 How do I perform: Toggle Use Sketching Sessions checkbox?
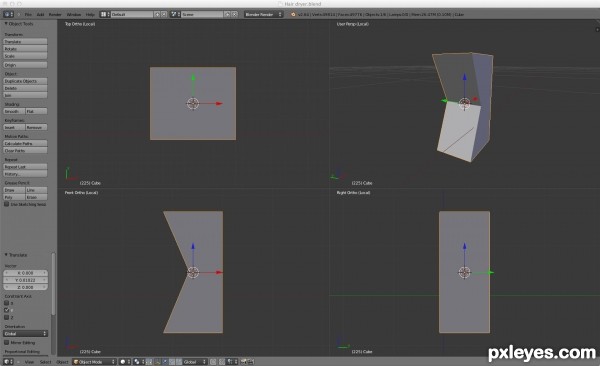(x=7, y=204)
